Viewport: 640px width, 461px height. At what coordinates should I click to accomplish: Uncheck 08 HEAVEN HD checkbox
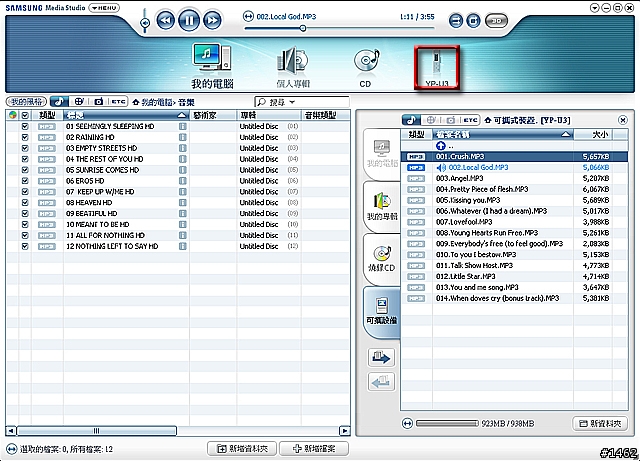click(x=25, y=203)
